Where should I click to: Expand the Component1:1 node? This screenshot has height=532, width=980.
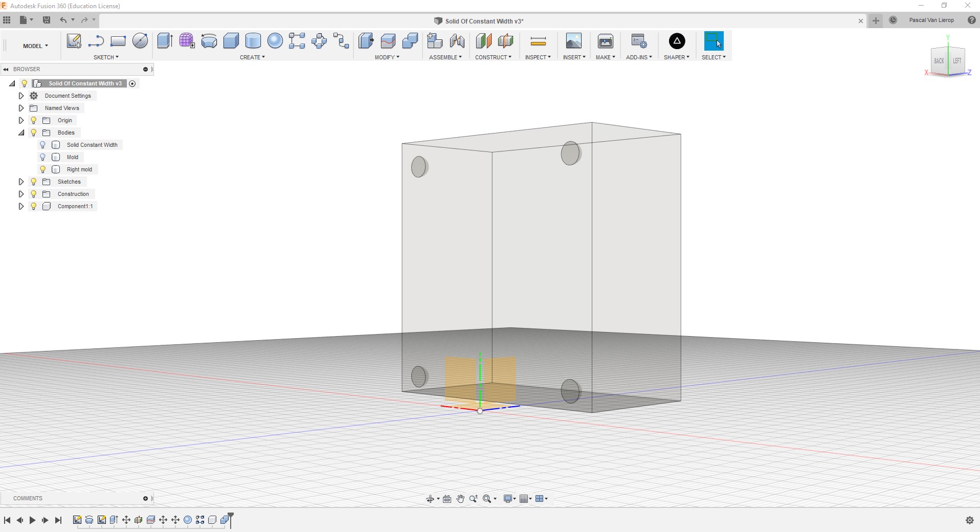click(x=21, y=206)
